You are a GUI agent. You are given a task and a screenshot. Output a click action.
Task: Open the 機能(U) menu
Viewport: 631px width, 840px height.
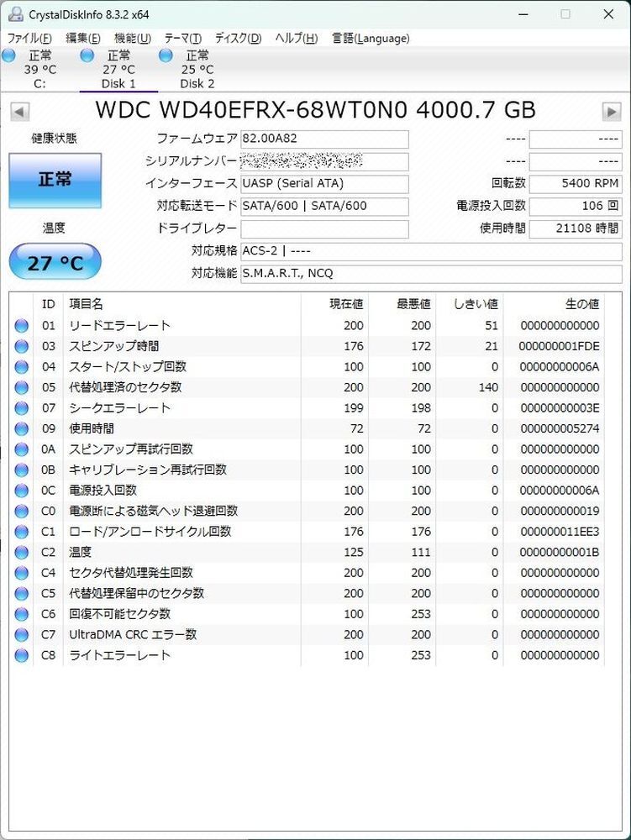point(132,38)
